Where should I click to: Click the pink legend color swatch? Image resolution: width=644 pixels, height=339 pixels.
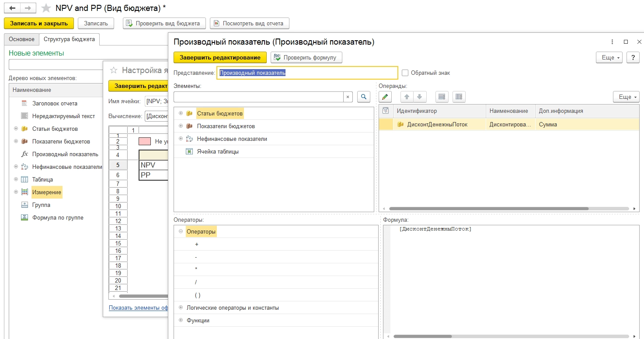coord(145,141)
